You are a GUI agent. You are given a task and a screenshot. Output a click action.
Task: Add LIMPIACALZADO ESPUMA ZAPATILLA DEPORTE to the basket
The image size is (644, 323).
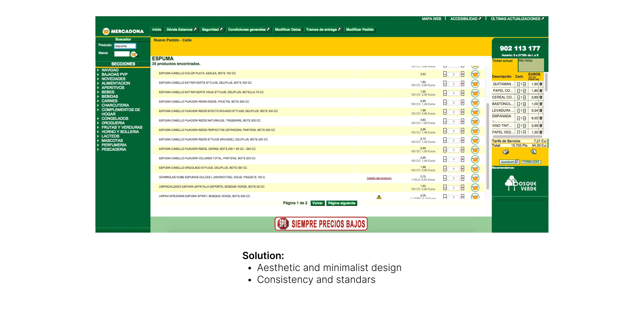tap(475, 188)
